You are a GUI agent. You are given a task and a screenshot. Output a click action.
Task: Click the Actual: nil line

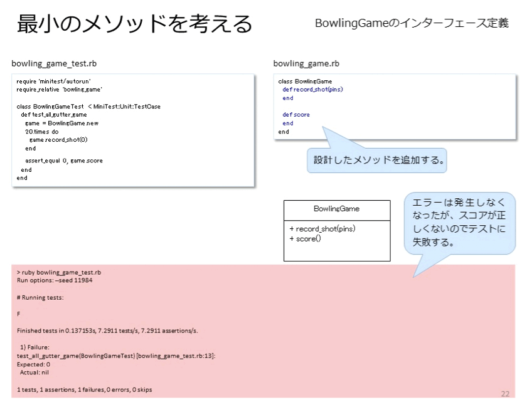(x=35, y=373)
